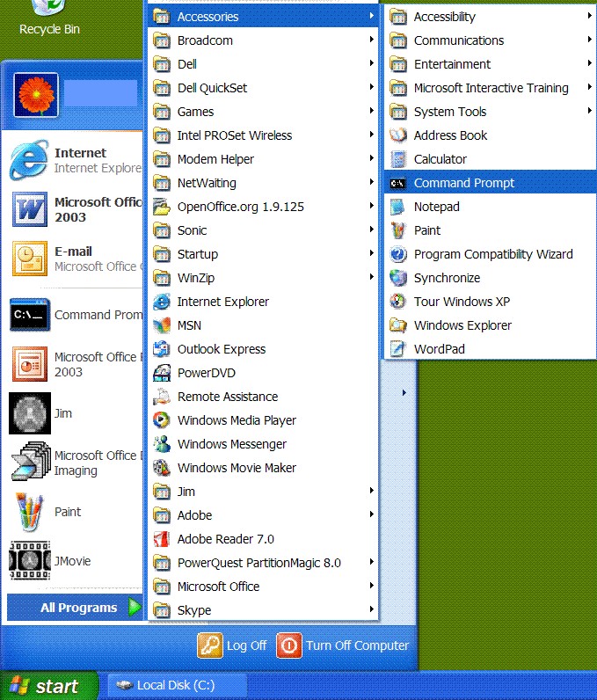This screenshot has height=700, width=597.
Task: Click the Command Prompt icon in recent programs
Action: tap(29, 315)
